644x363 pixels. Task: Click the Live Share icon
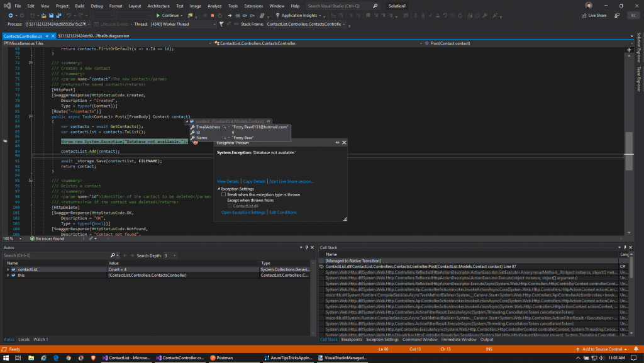[x=583, y=15]
